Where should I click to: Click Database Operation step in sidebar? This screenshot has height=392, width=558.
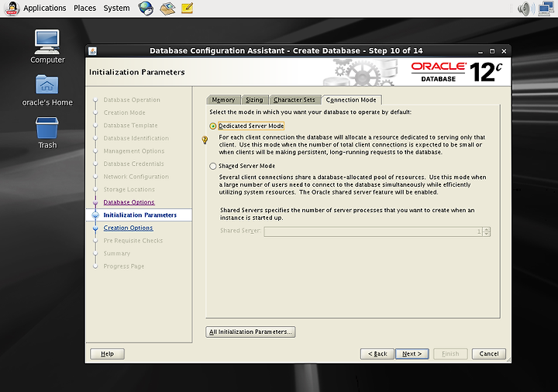[132, 100]
